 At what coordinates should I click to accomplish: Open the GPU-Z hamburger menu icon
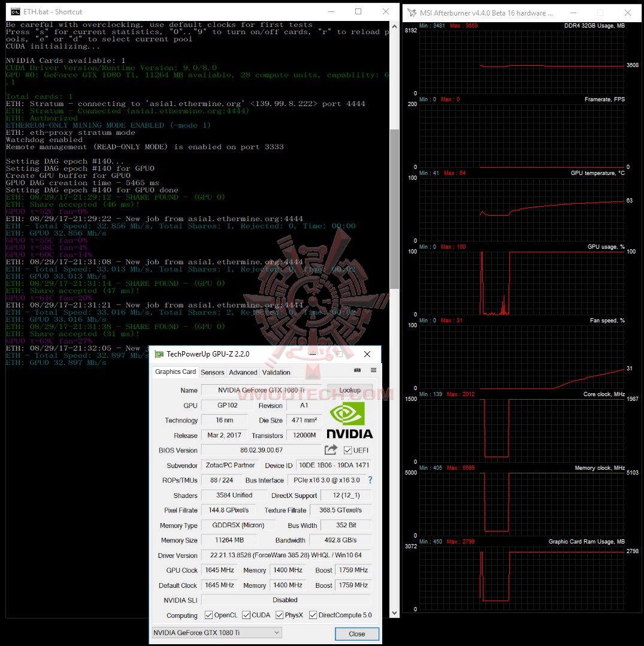coord(373,370)
